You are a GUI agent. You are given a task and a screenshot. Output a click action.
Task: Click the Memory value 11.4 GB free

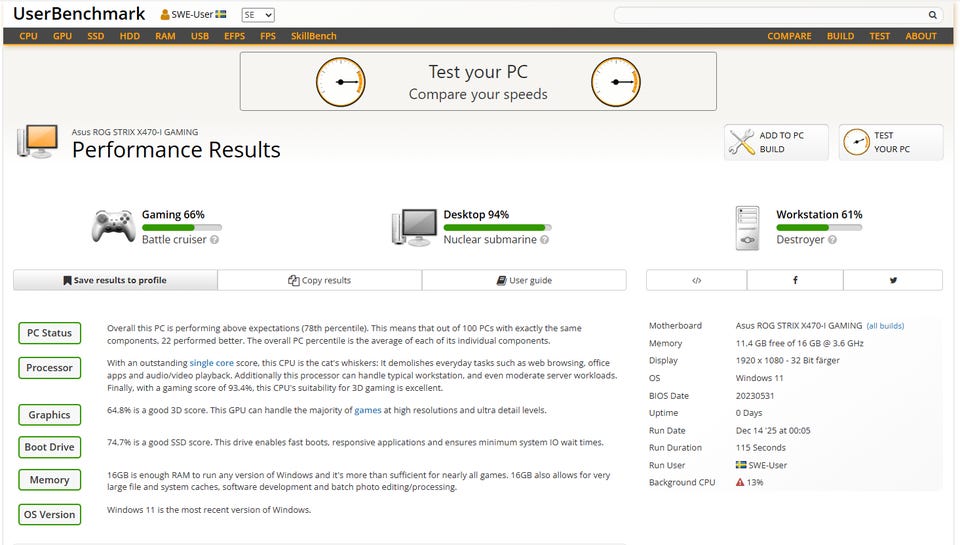click(x=800, y=344)
